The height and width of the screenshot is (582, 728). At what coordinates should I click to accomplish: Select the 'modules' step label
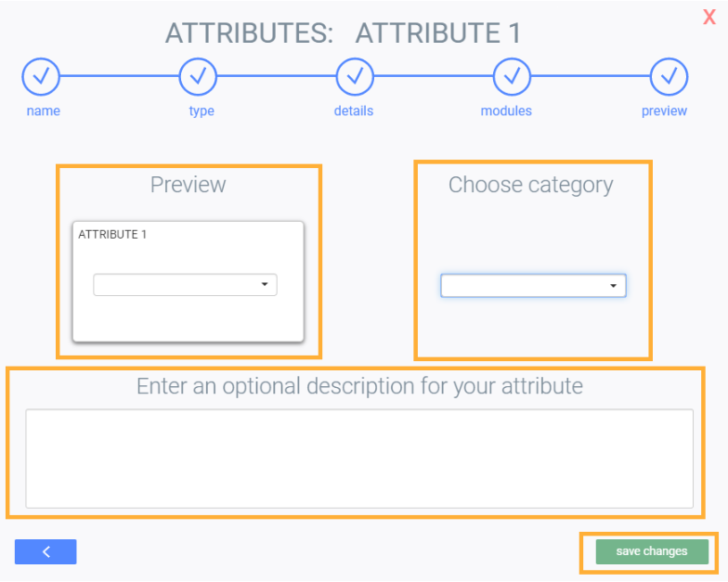tap(506, 110)
